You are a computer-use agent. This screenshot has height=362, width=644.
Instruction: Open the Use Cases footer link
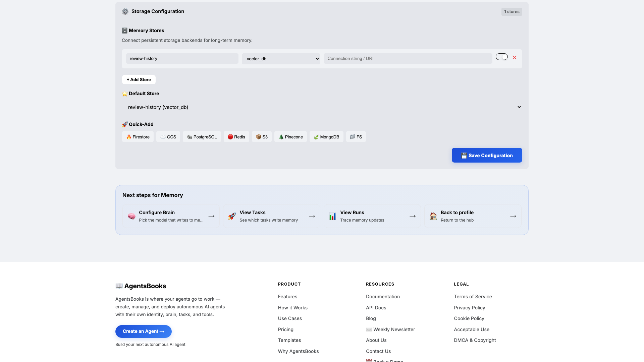[x=290, y=318]
